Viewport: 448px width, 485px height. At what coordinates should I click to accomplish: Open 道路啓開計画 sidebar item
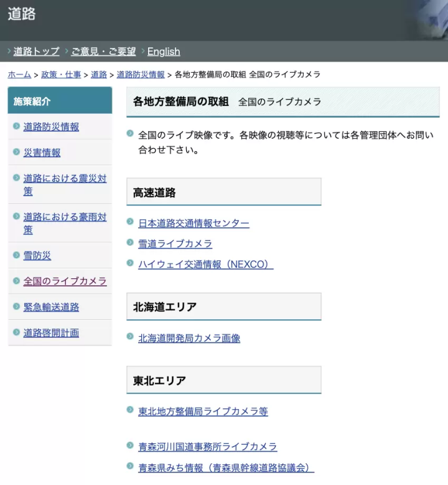pyautogui.click(x=51, y=333)
